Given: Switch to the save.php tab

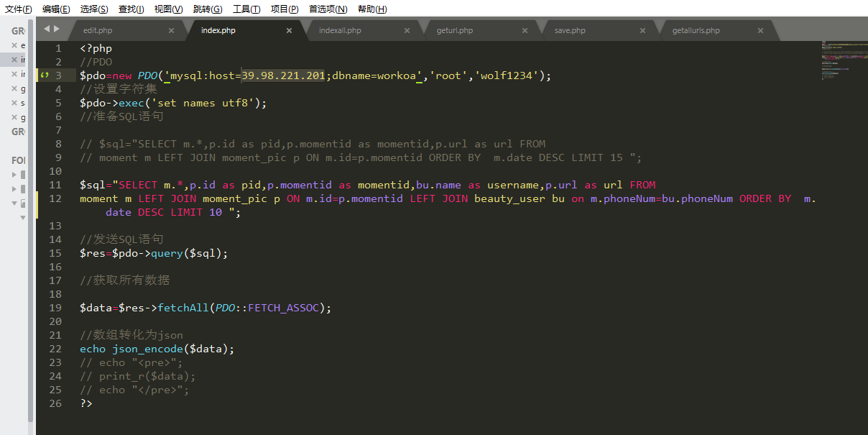Looking at the screenshot, I should 570,31.
